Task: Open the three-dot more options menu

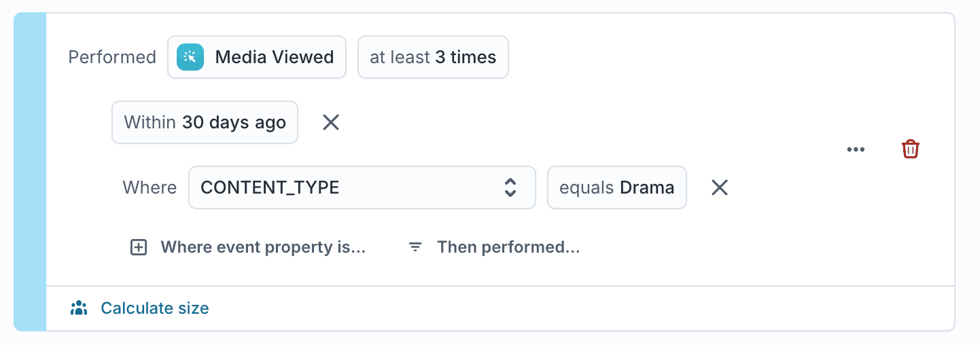Action: 856,149
